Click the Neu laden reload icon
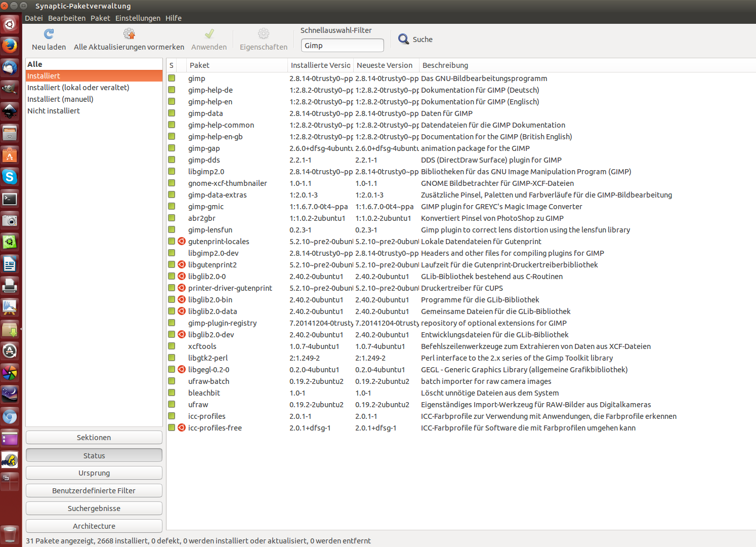Image resolution: width=756 pixels, height=547 pixels. [49, 34]
